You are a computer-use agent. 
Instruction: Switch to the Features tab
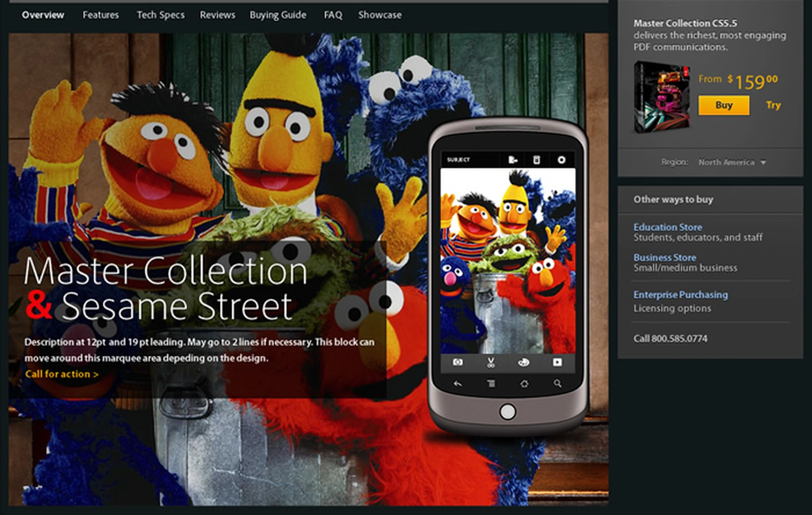pyautogui.click(x=101, y=15)
